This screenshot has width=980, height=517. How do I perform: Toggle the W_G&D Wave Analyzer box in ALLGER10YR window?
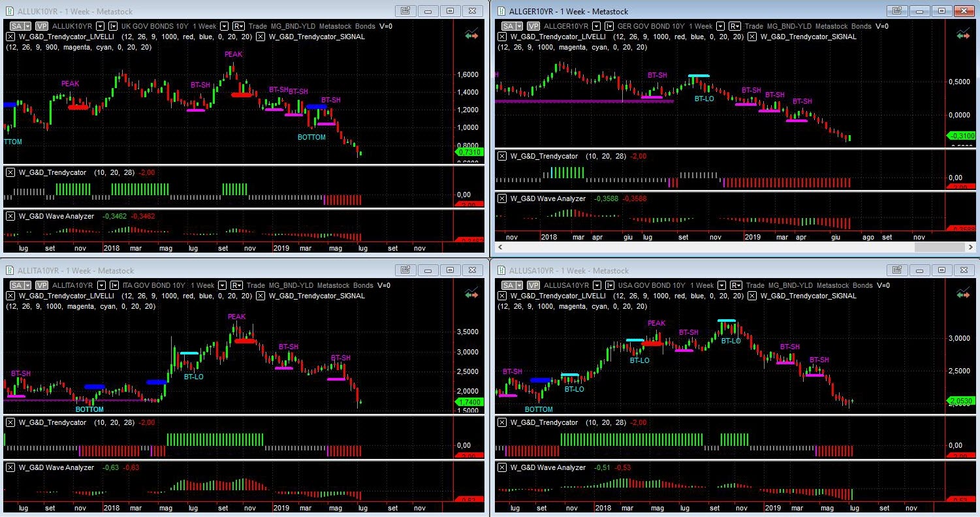(502, 198)
